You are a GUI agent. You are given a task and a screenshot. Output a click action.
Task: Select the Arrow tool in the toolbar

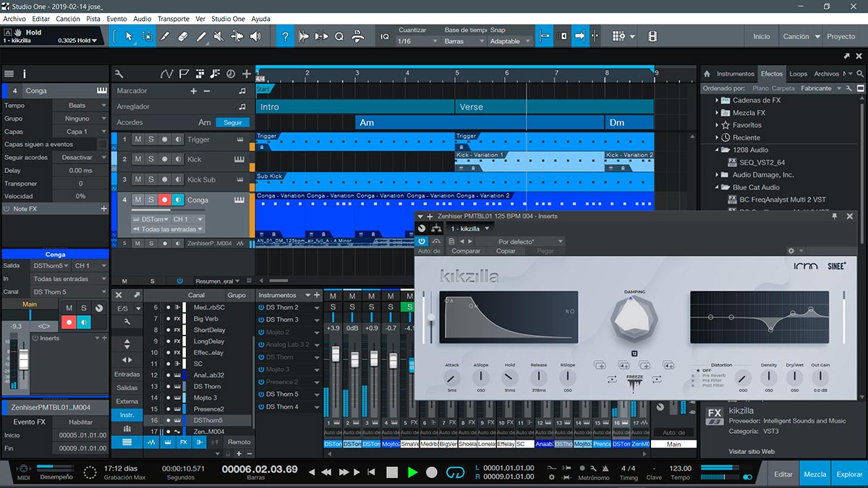click(x=129, y=36)
